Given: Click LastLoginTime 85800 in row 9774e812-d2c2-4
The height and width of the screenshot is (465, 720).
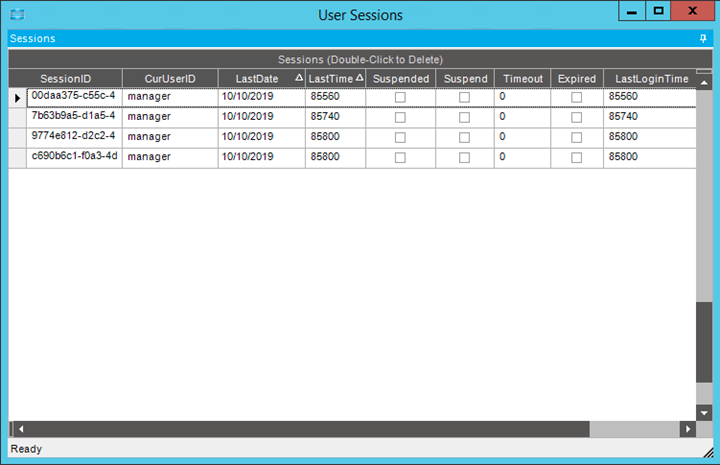Looking at the screenshot, I should (650, 138).
